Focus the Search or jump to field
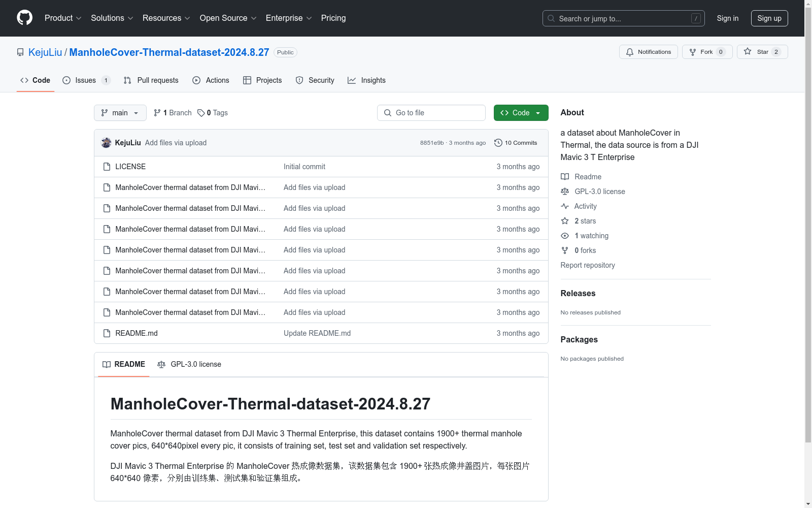This screenshot has width=812, height=508. [624, 18]
